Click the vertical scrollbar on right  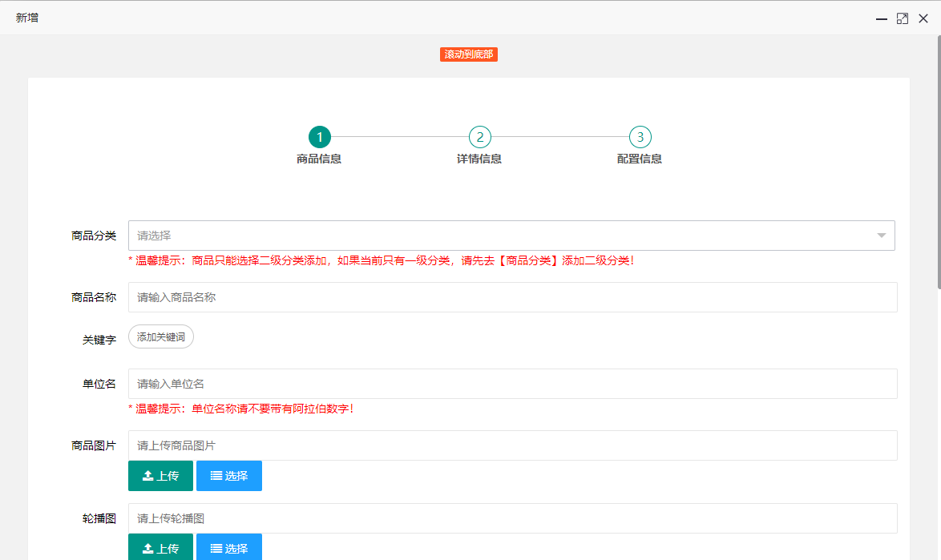click(937, 160)
